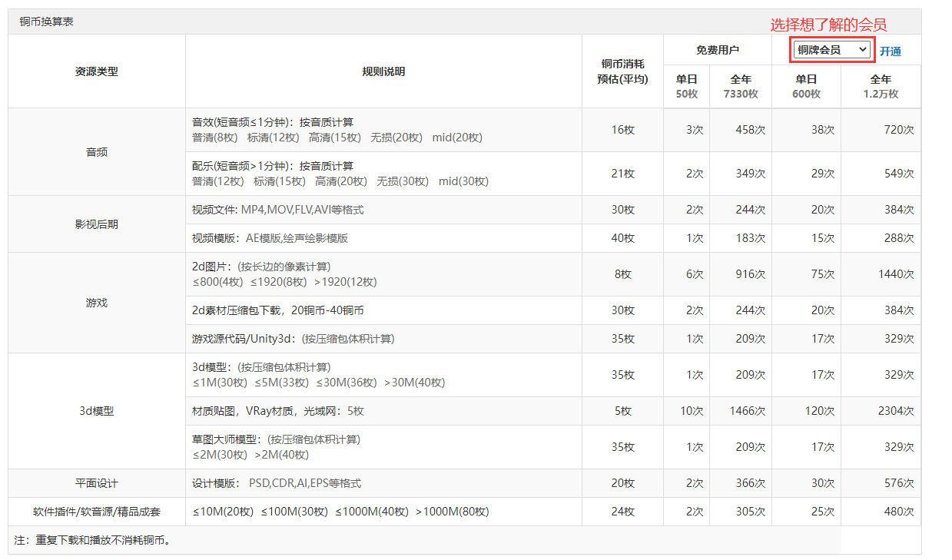Viewport: 952px width, 560px height.
Task: Click the 免费用户 header cell
Action: pos(718,50)
